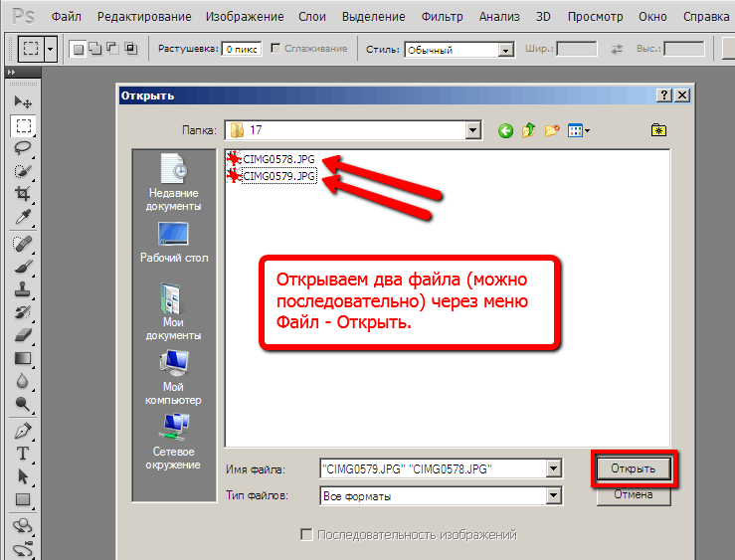Screen dimensions: 735x560
Task: Toggle Сглаживание checkbox
Action: pos(276,48)
